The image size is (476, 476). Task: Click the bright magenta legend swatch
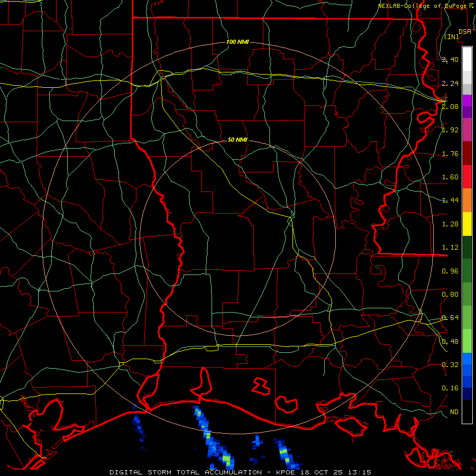tap(467, 100)
